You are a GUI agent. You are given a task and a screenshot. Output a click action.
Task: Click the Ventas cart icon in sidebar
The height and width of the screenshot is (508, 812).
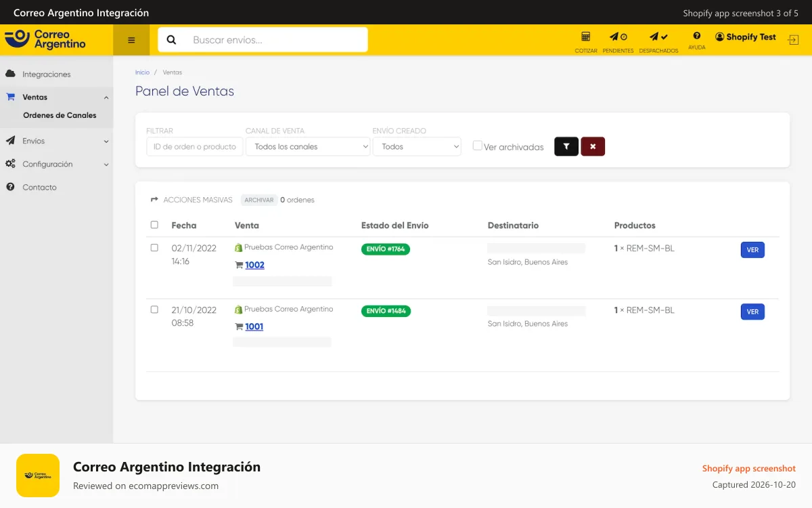tap(10, 97)
